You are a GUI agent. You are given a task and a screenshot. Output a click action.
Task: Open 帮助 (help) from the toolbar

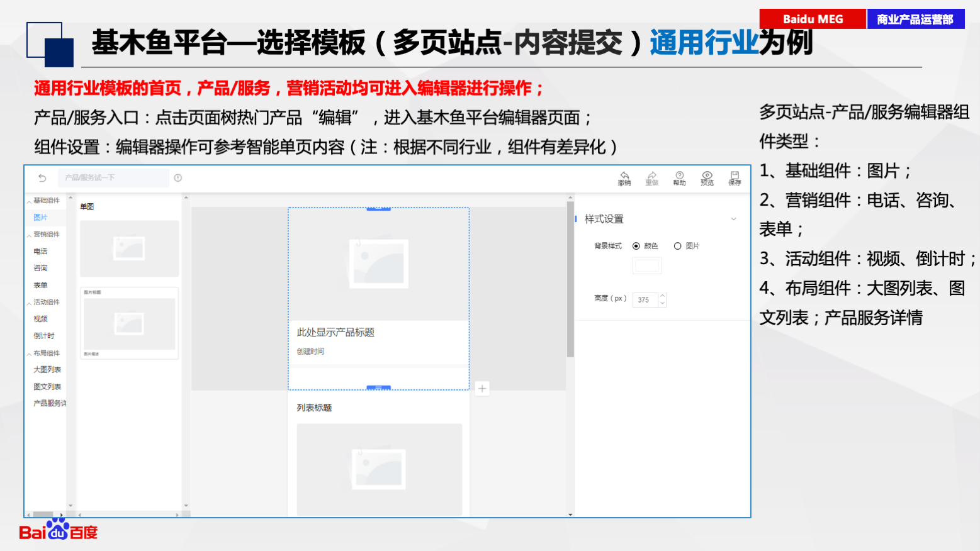click(x=680, y=179)
